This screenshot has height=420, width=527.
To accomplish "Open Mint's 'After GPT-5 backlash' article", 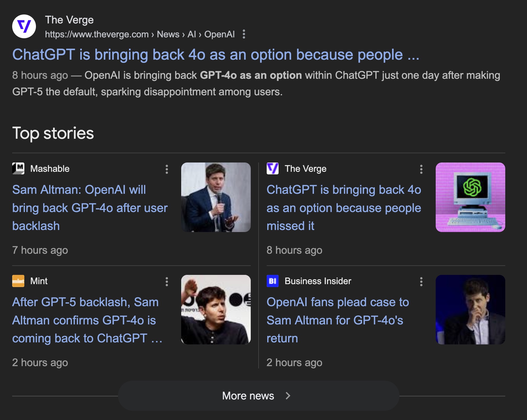I will pyautogui.click(x=87, y=320).
